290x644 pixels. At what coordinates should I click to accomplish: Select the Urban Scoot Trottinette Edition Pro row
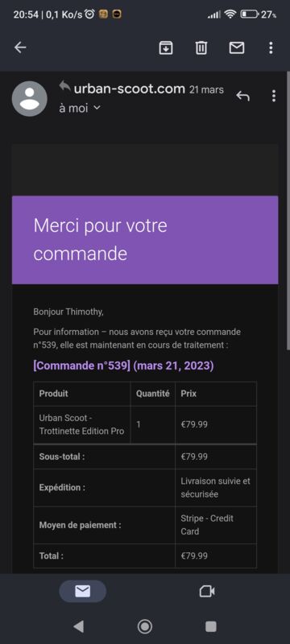(145, 425)
